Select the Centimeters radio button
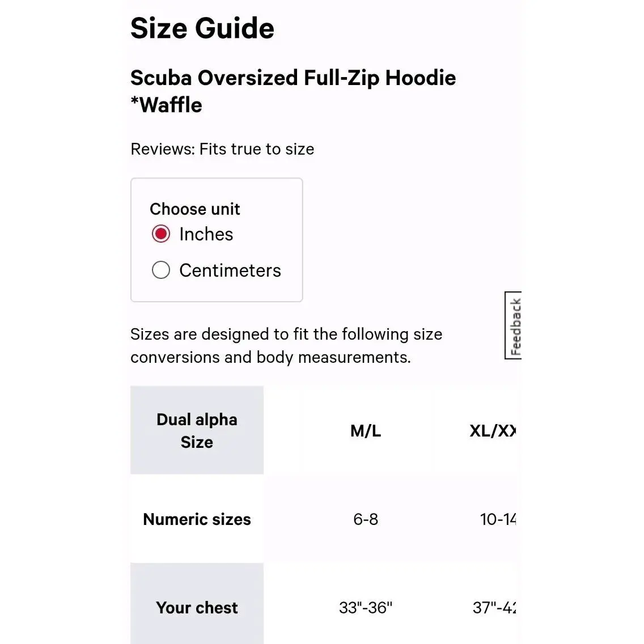This screenshot has height=644, width=644. coord(160,270)
